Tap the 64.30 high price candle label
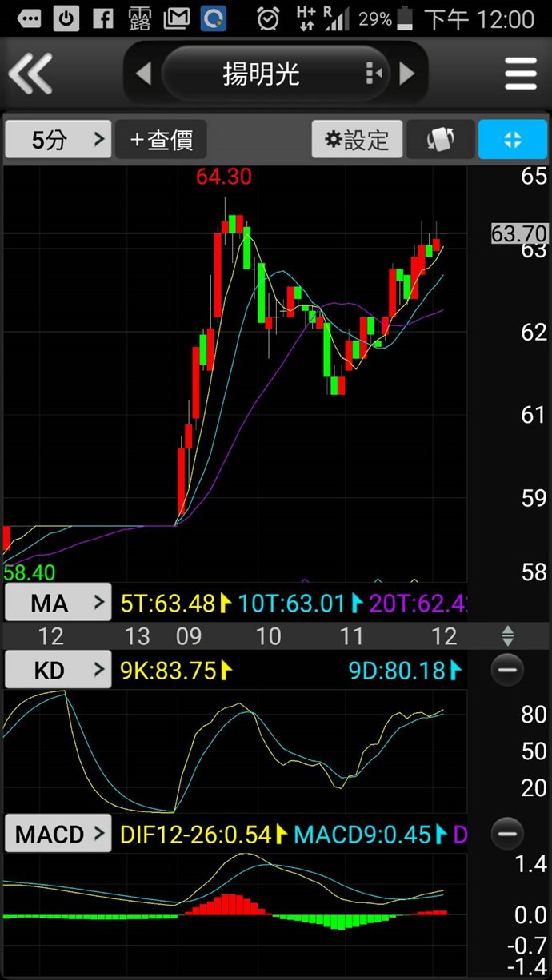The image size is (552, 980). (x=224, y=177)
